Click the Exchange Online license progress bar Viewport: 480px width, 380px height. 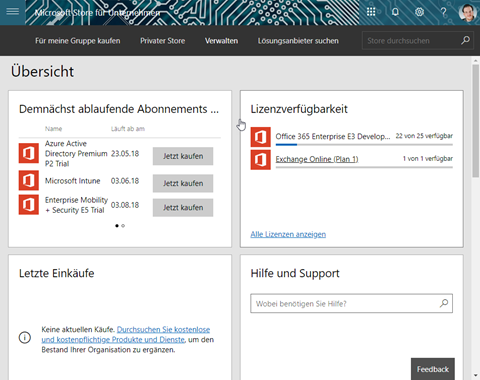(364, 167)
